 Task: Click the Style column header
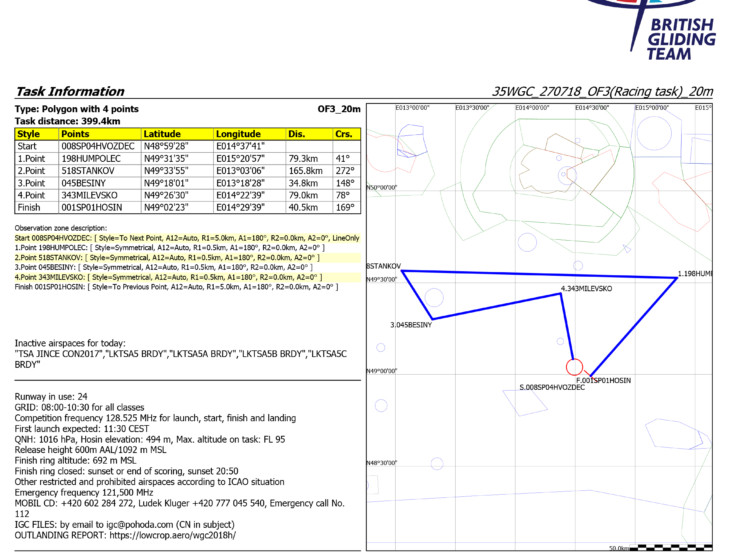[x=30, y=134]
